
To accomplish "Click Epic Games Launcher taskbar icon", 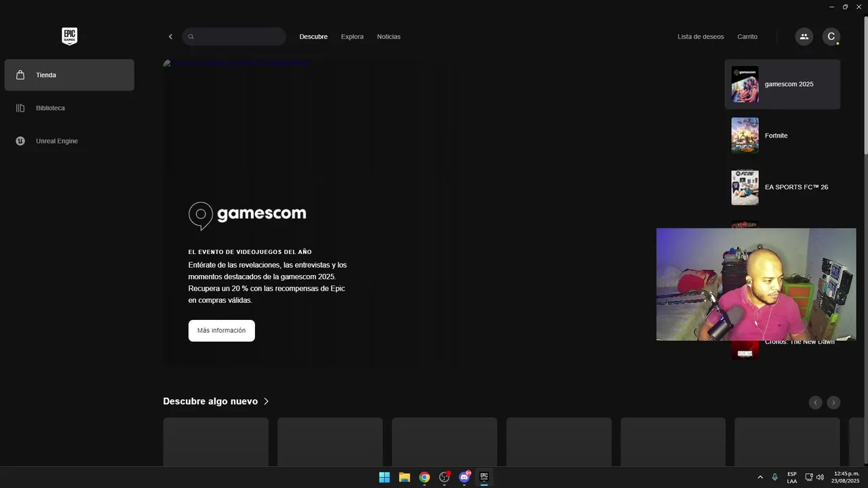I will point(484,477).
